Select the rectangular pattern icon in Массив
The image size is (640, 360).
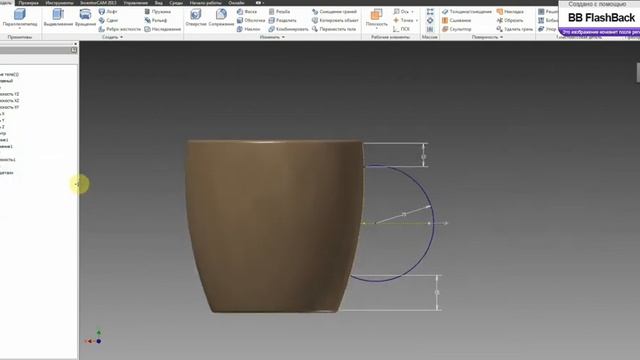[430, 12]
